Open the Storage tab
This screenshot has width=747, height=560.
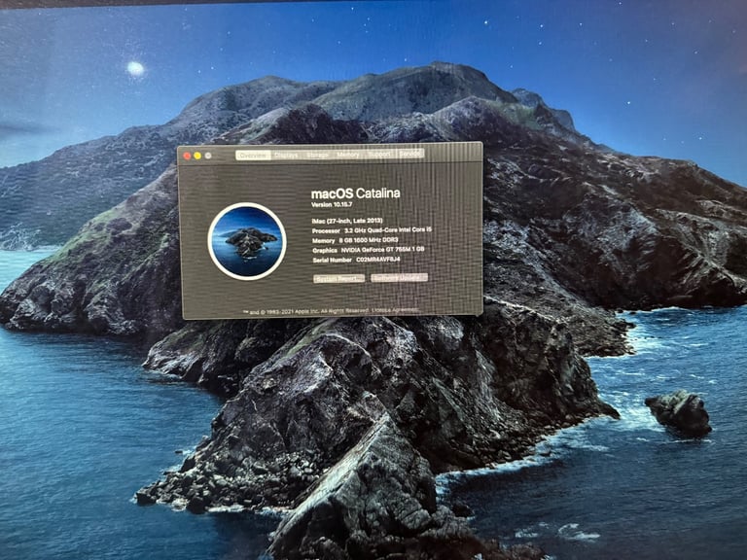point(317,155)
